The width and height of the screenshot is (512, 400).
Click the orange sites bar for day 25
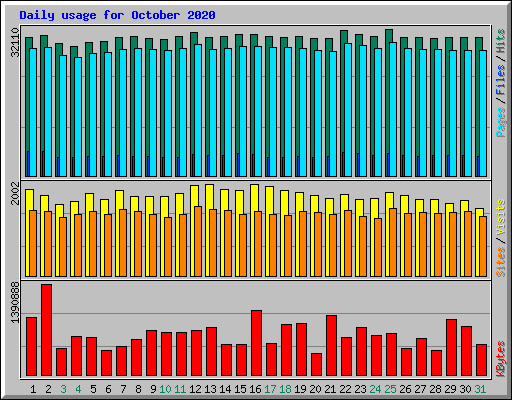click(x=393, y=242)
